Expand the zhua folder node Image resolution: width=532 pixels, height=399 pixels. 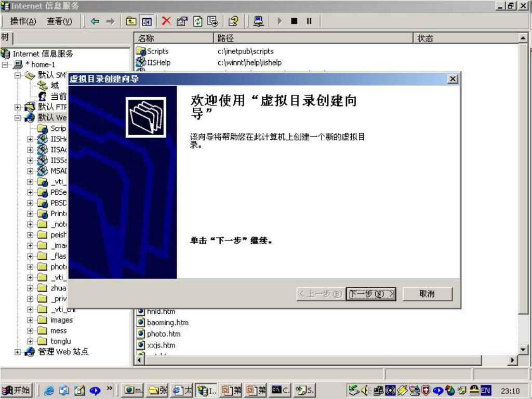[30, 288]
